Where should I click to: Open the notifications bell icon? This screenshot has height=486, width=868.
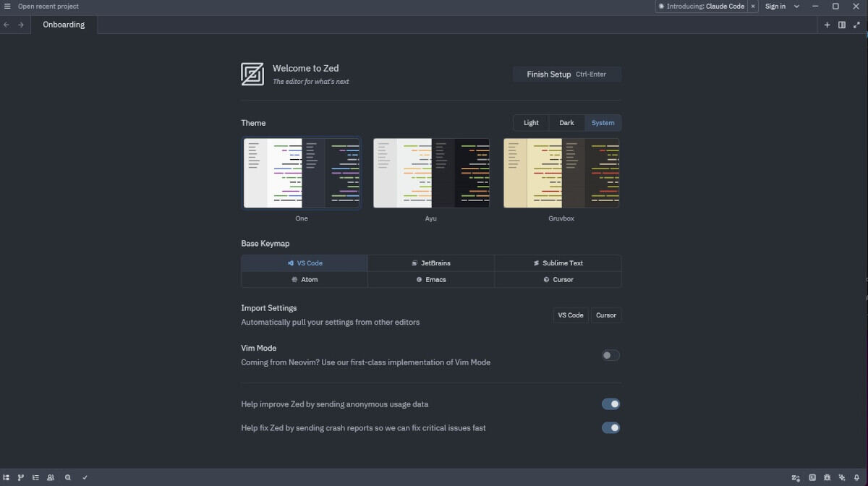[x=856, y=477]
